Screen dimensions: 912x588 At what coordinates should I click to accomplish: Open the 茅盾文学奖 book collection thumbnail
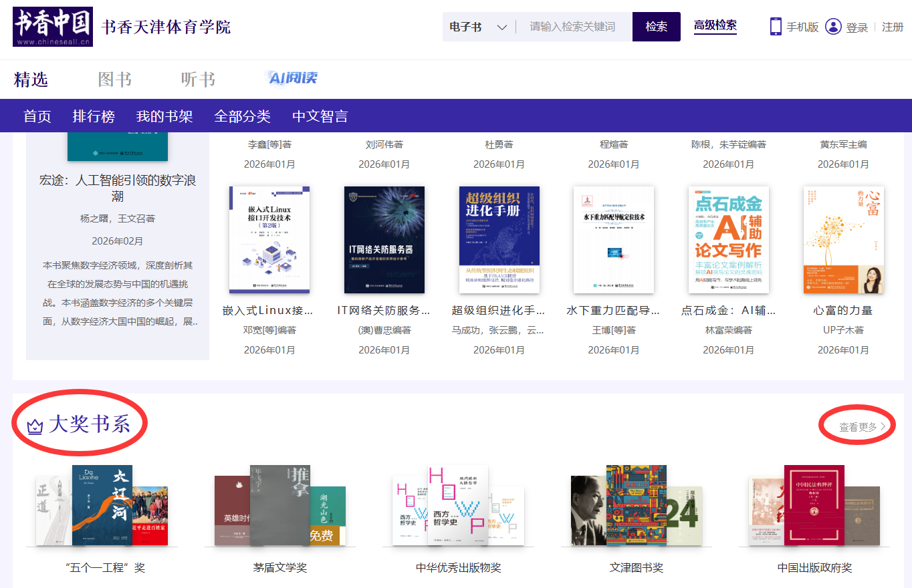(279, 506)
